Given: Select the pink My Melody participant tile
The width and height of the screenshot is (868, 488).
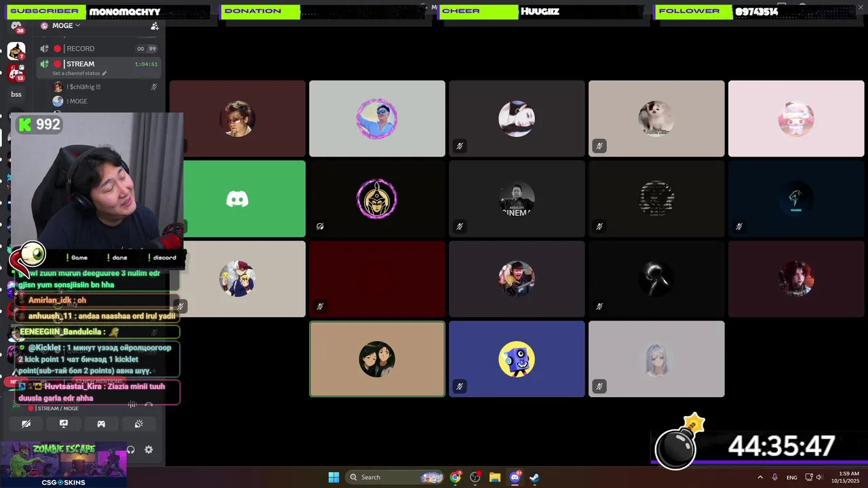Looking at the screenshot, I should (x=796, y=119).
